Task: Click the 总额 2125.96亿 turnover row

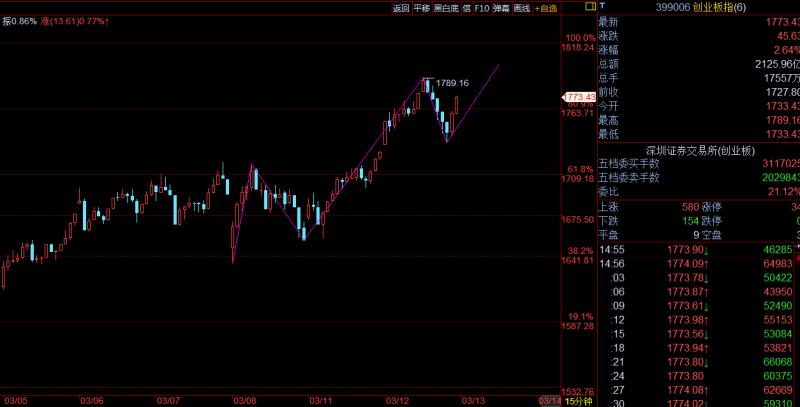Action: coord(699,64)
